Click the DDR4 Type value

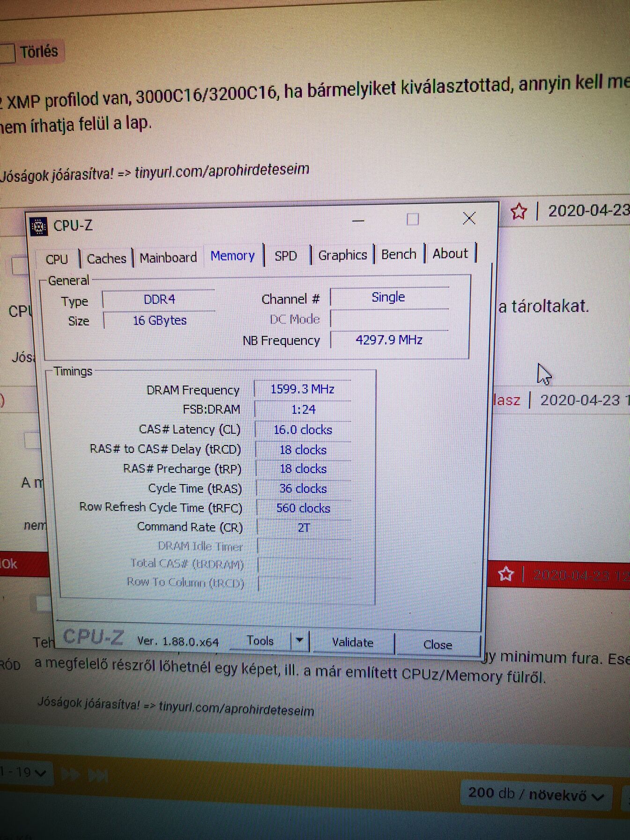coord(159,299)
